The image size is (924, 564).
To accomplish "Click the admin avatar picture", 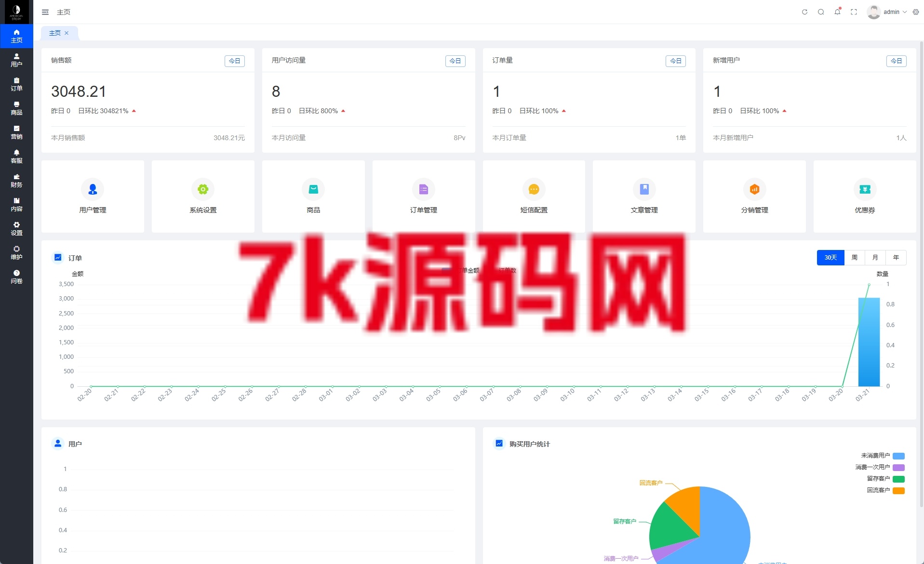I will [873, 12].
